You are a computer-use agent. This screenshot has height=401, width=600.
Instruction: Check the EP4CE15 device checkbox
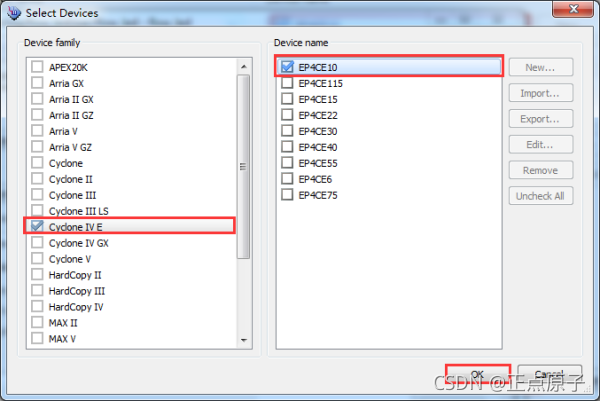287,99
